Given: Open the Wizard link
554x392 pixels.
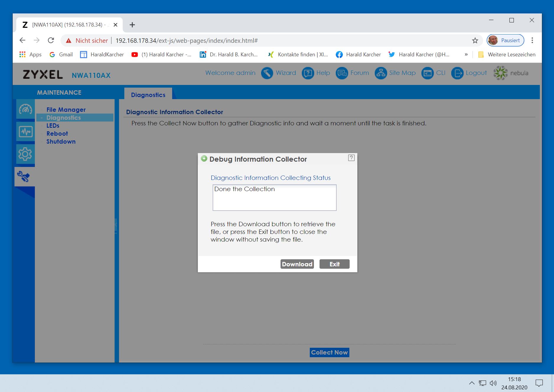Looking at the screenshot, I should [x=286, y=73].
